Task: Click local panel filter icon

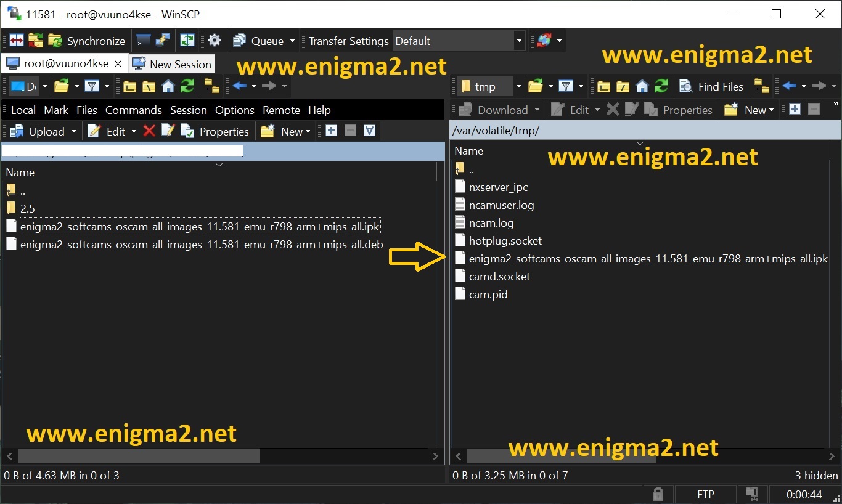Action: point(92,86)
